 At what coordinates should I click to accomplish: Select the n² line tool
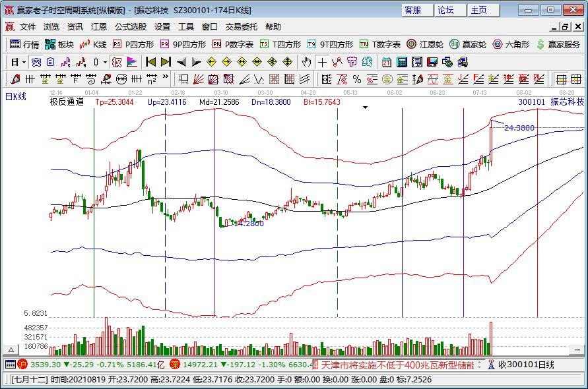[x=152, y=79]
